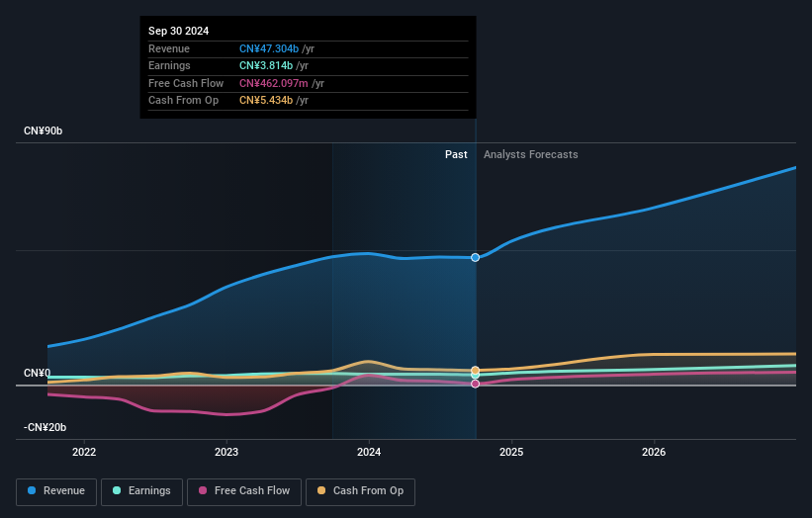This screenshot has width=812, height=518.
Task: Toggle the Revenue legend button
Action: coord(56,491)
